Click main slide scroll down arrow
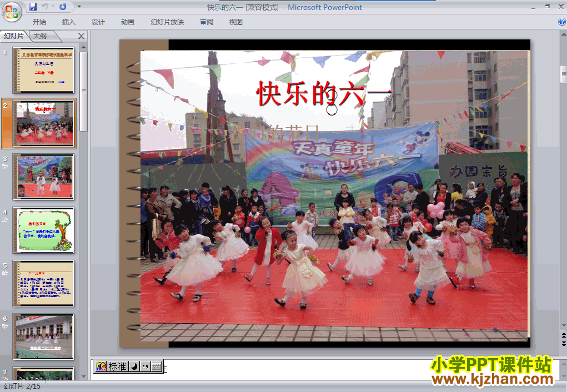This screenshot has height=392, width=567. tap(563, 325)
